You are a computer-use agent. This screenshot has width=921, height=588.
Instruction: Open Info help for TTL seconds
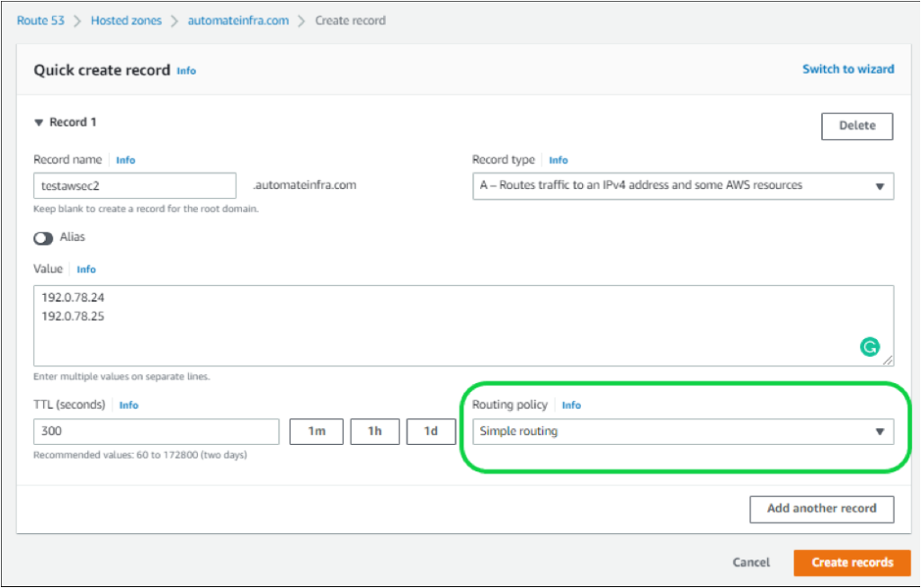129,405
